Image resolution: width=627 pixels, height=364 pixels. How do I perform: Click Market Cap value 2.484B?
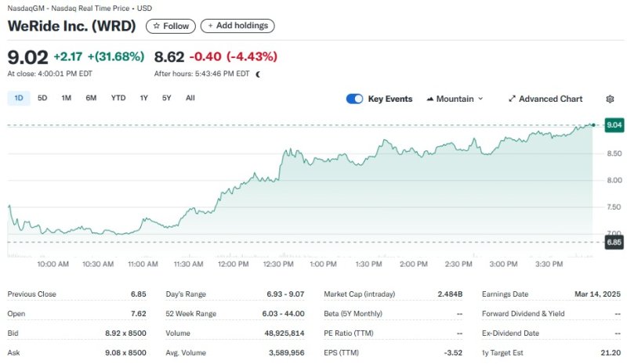[x=450, y=294]
